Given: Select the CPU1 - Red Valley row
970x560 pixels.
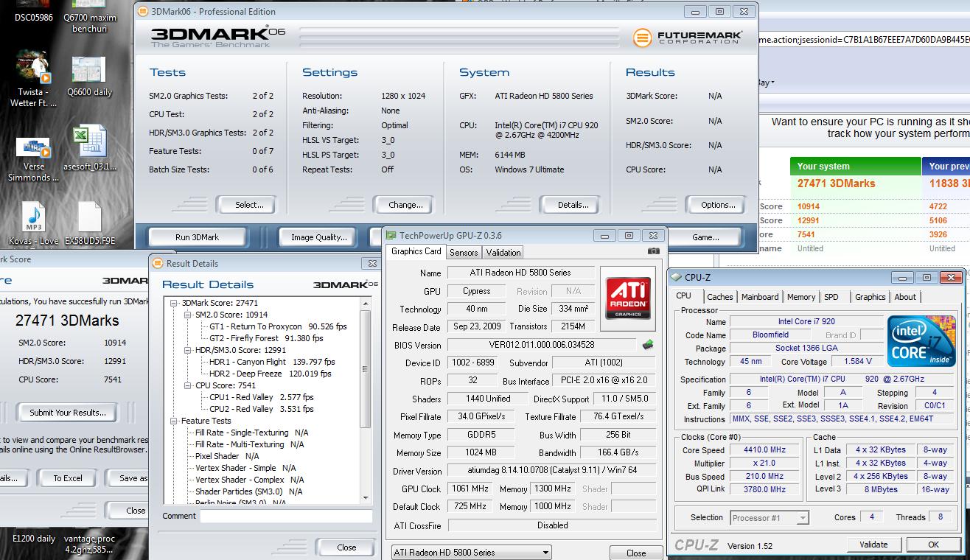Looking at the screenshot, I should pos(262,397).
